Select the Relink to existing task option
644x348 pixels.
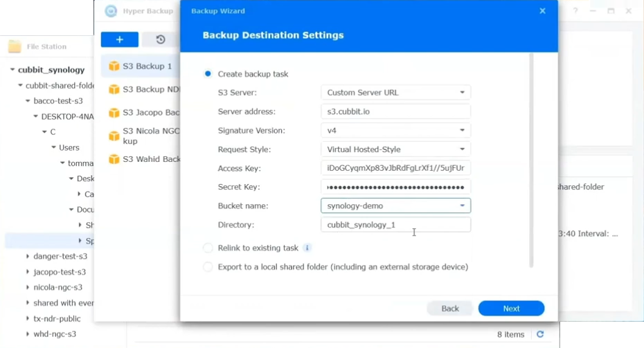tap(208, 248)
